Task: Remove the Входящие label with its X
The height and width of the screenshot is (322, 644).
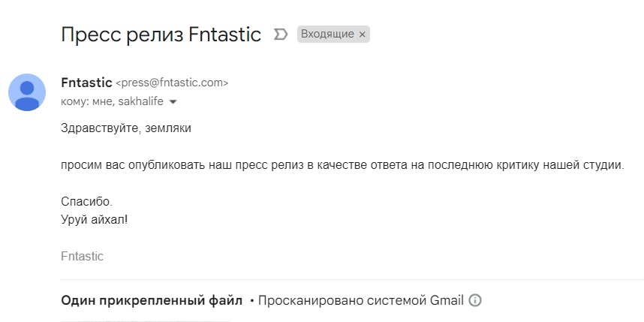Action: click(x=363, y=35)
